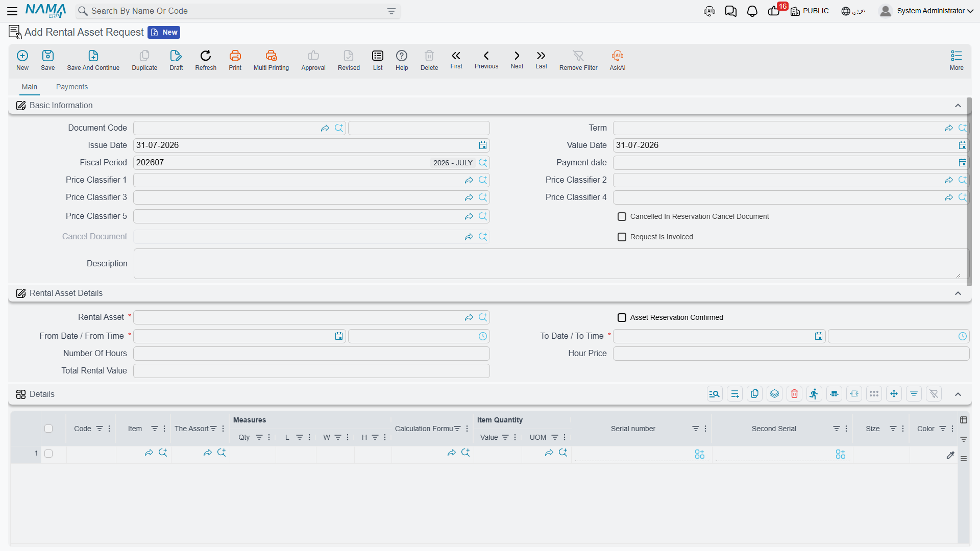
Task: Enable Asset Reservation Confirmed
Action: 622,318
